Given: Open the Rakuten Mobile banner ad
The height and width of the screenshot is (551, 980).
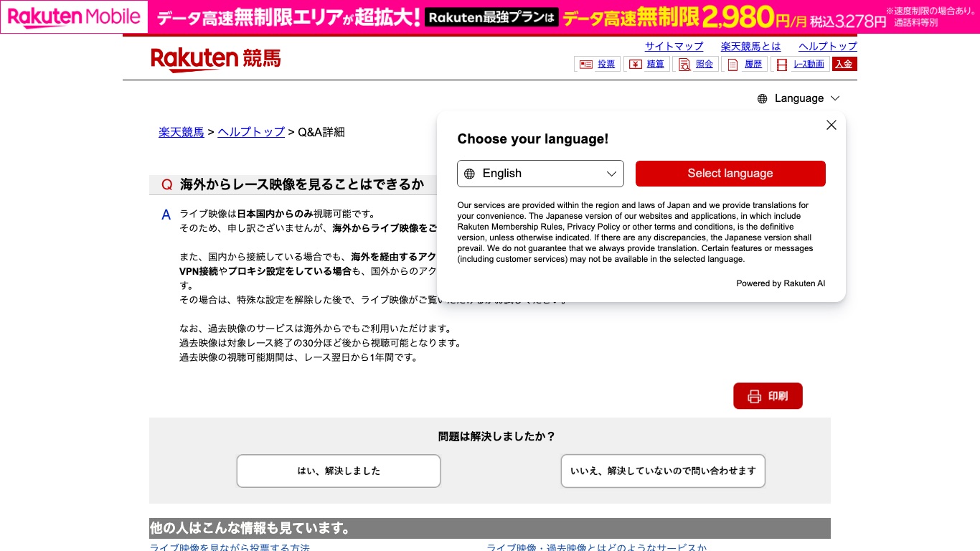Looking at the screenshot, I should [x=490, y=17].
